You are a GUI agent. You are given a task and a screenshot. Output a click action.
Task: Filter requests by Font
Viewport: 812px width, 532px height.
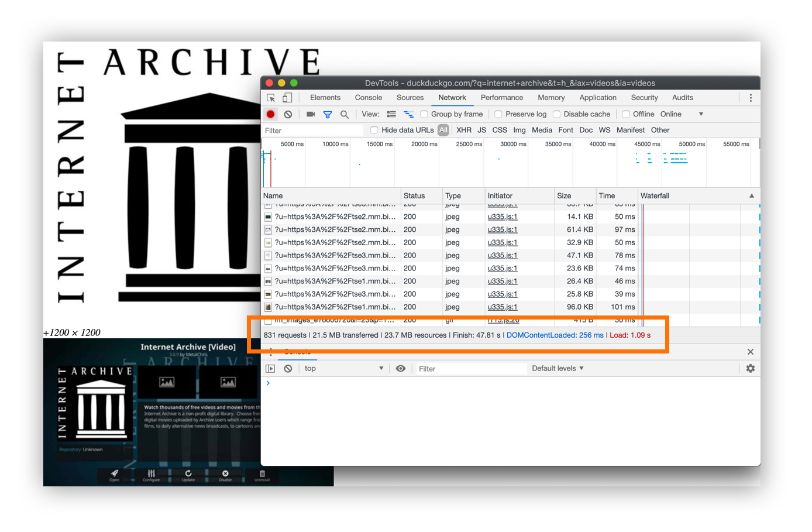pos(566,130)
